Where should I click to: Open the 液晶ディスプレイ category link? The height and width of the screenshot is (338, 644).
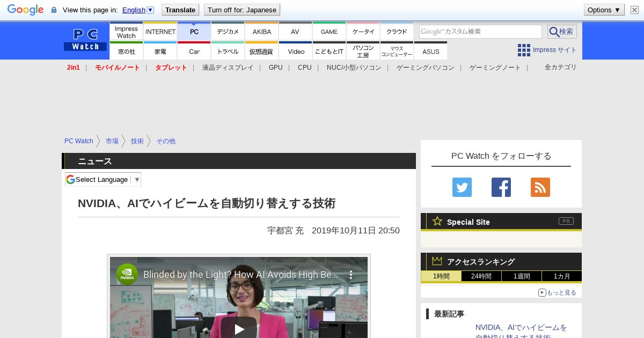pos(228,68)
